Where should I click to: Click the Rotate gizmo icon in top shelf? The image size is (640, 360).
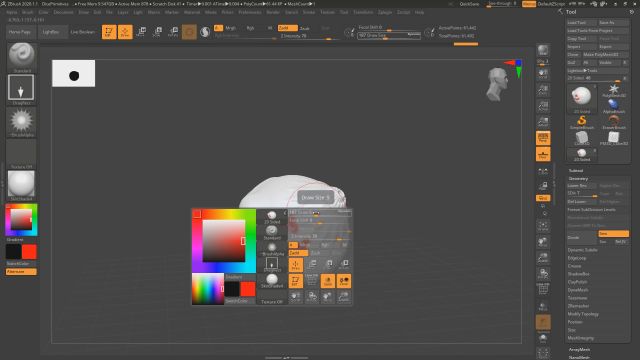point(173,32)
